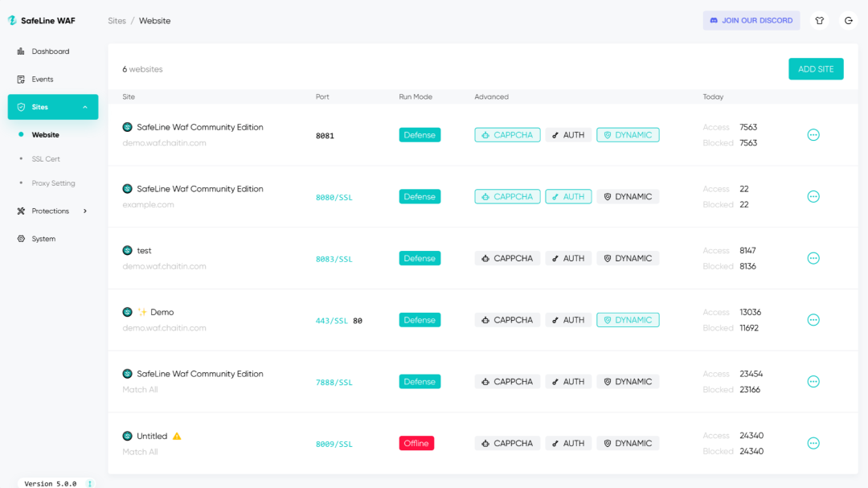Click the shirt theme icon in header
This screenshot has width=868, height=488.
tap(820, 20)
